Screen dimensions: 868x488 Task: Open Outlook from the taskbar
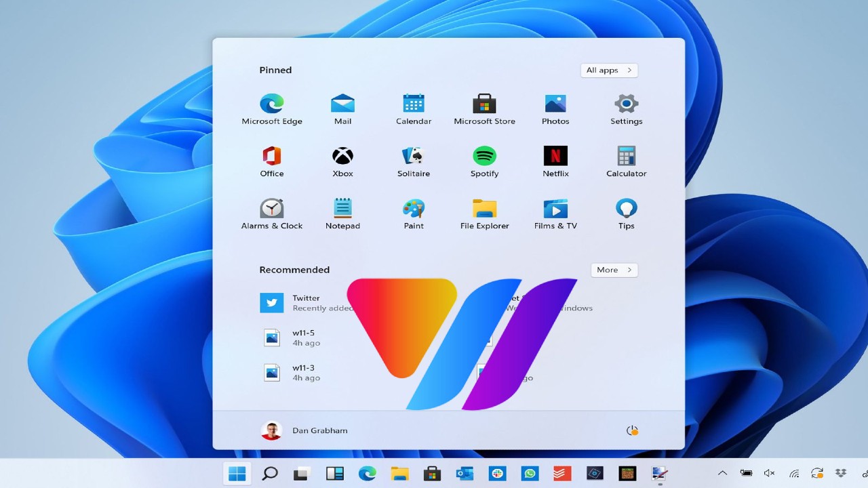465,474
